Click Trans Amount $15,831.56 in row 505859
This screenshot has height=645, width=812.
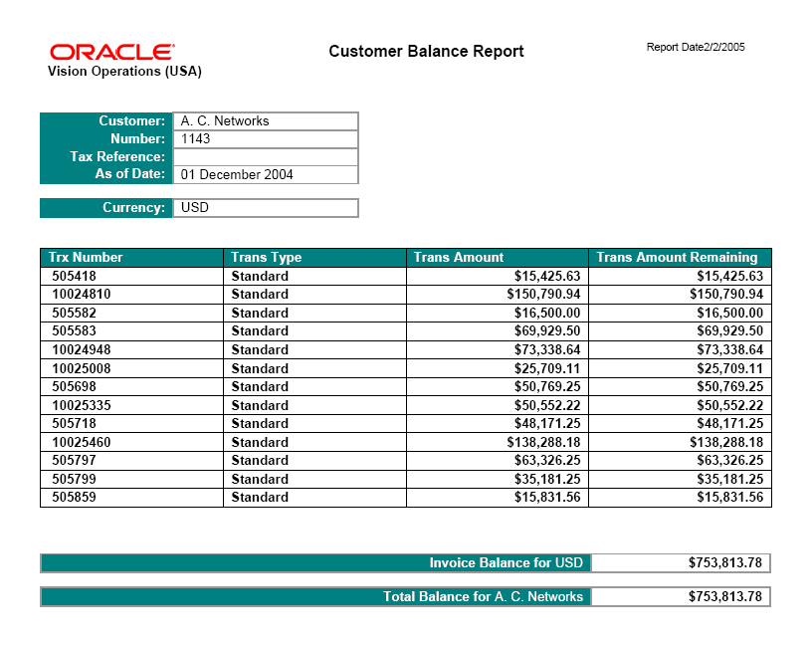click(x=547, y=498)
